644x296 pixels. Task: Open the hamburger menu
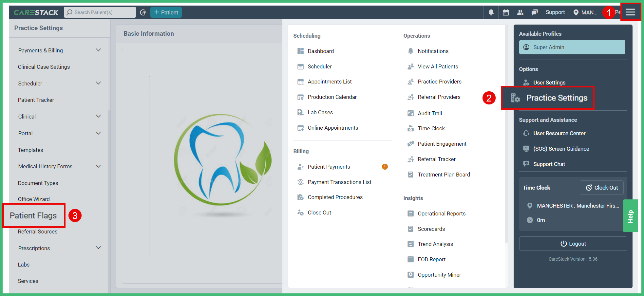[x=630, y=12]
